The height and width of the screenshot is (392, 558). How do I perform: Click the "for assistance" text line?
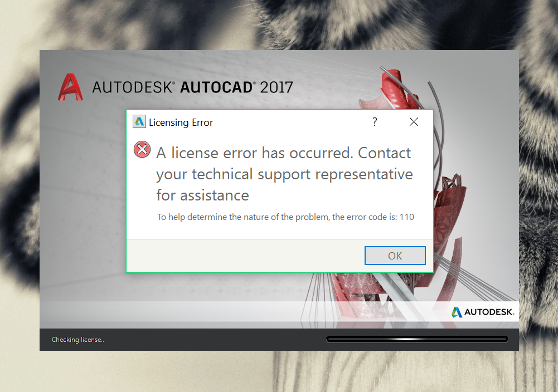[x=202, y=195]
